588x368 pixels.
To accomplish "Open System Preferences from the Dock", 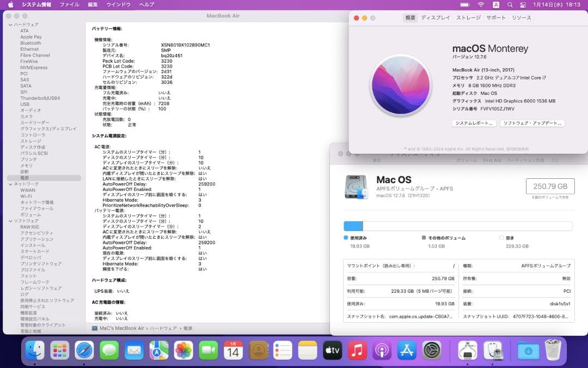I will [431, 352].
